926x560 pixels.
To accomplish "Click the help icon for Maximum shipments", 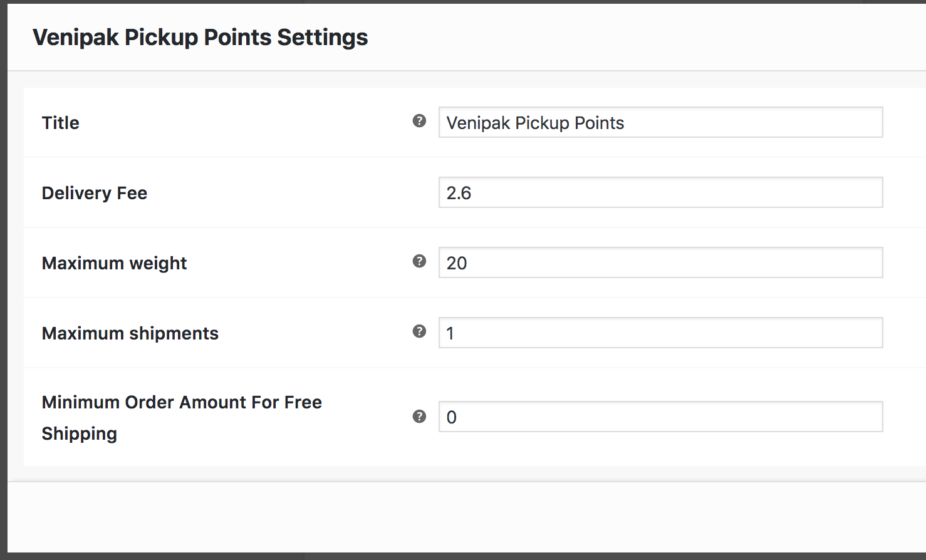I will coord(419,331).
